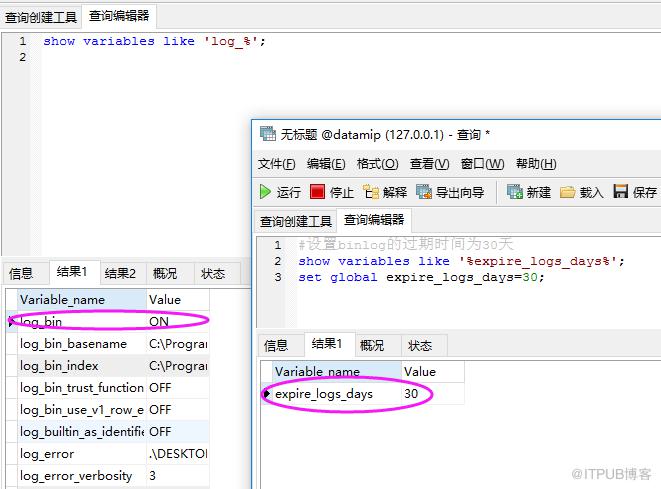This screenshot has width=661, height=489.
Task: Switch to 查询创建工具 tab in front window
Action: point(296,221)
